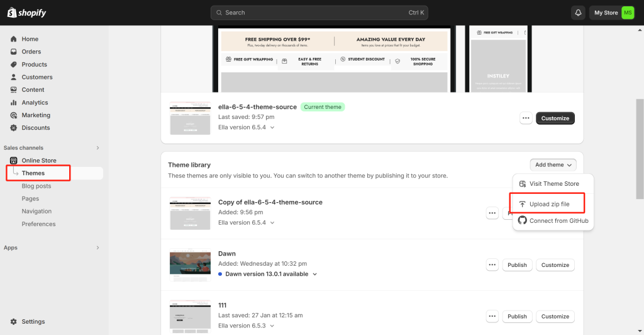The height and width of the screenshot is (335, 644).
Task: Click the desktop theme preview image
Action: tap(335, 59)
